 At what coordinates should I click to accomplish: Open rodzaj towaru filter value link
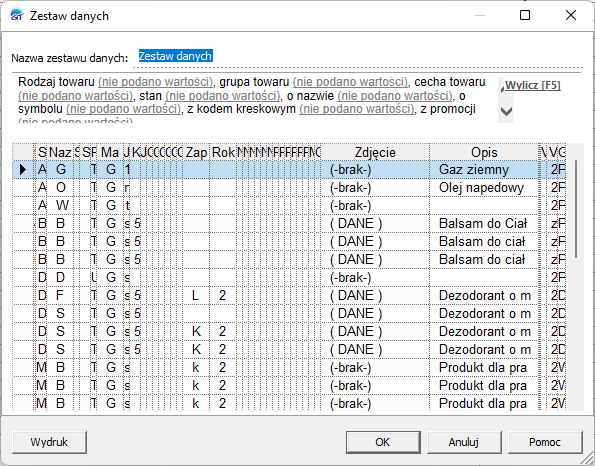coord(156,82)
